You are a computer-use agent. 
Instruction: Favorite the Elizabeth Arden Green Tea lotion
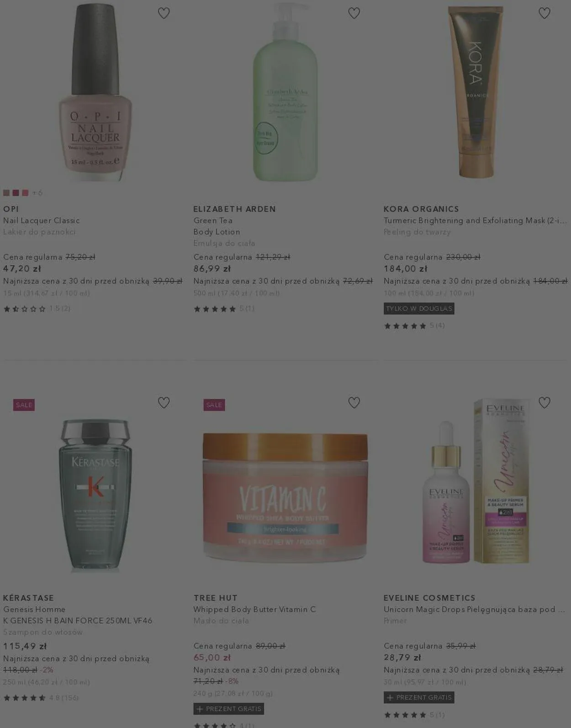point(354,13)
